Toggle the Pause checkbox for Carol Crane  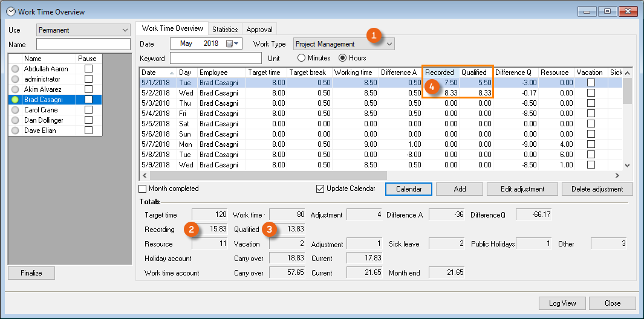(x=88, y=110)
